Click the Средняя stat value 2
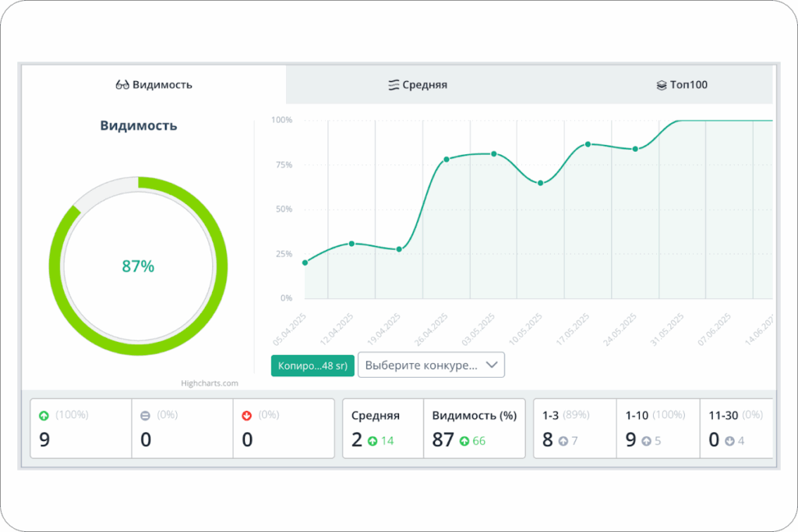The width and height of the screenshot is (798, 532). 357,440
